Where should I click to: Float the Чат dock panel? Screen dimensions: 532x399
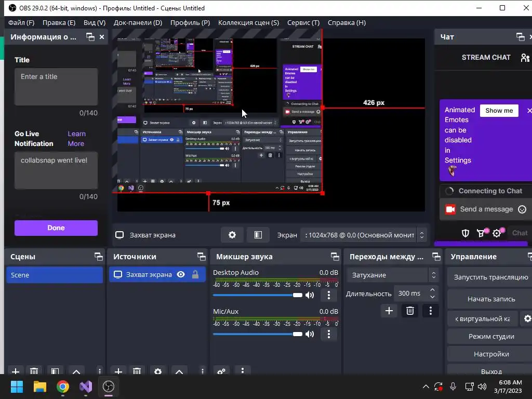520,37
